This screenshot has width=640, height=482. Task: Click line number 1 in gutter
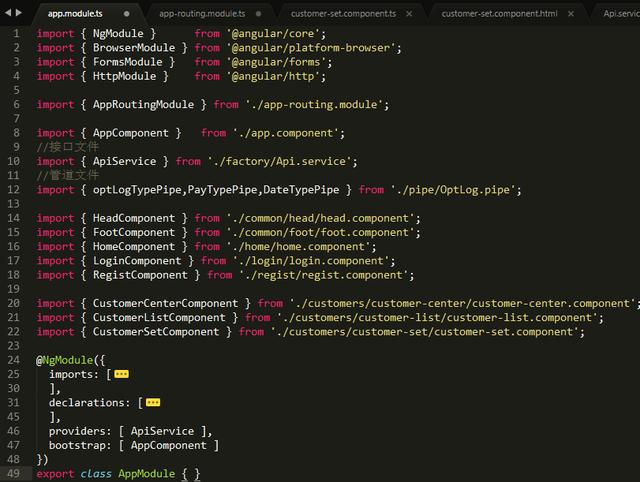click(16, 33)
